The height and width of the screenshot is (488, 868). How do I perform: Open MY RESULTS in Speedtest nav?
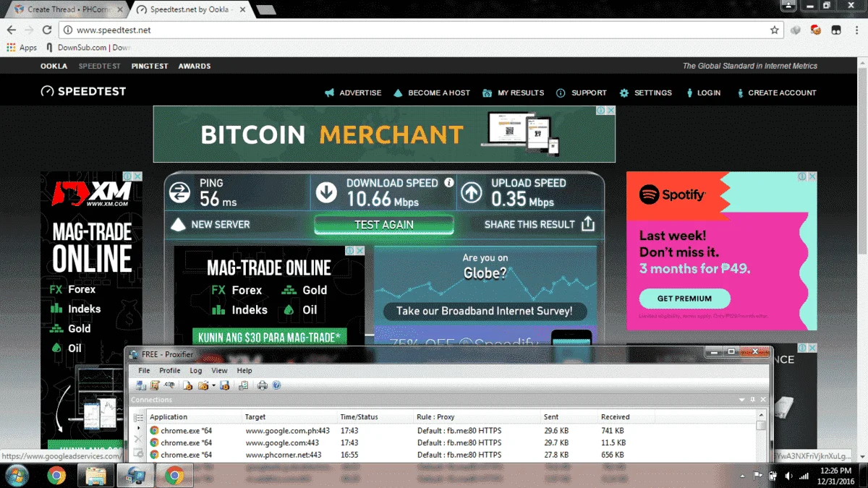coord(521,93)
